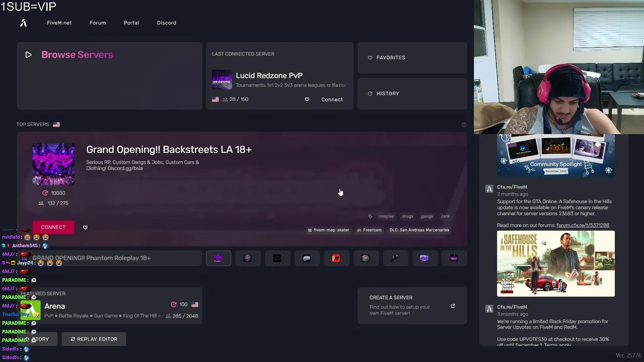Screen dimensions: 644x362
Task: Click the Cfx.re/FiveM author on Black Friday post
Action: click(x=512, y=307)
